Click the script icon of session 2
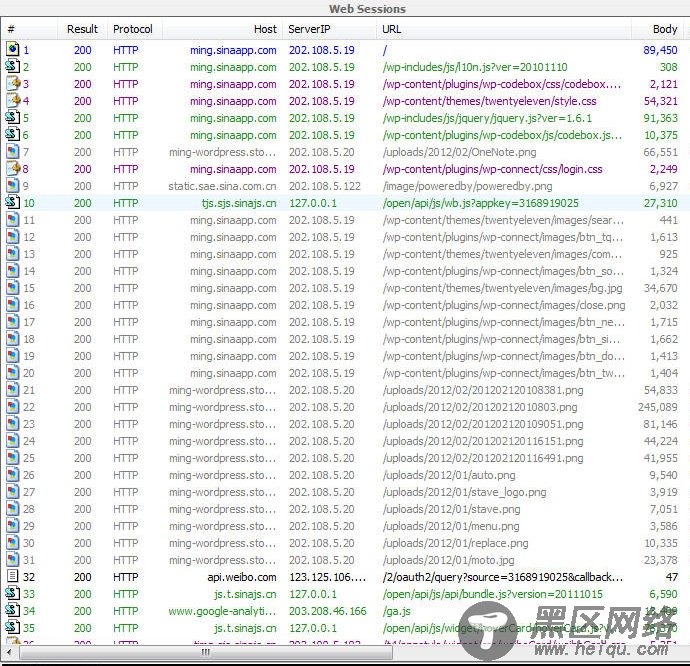The image size is (690, 666). 13,66
